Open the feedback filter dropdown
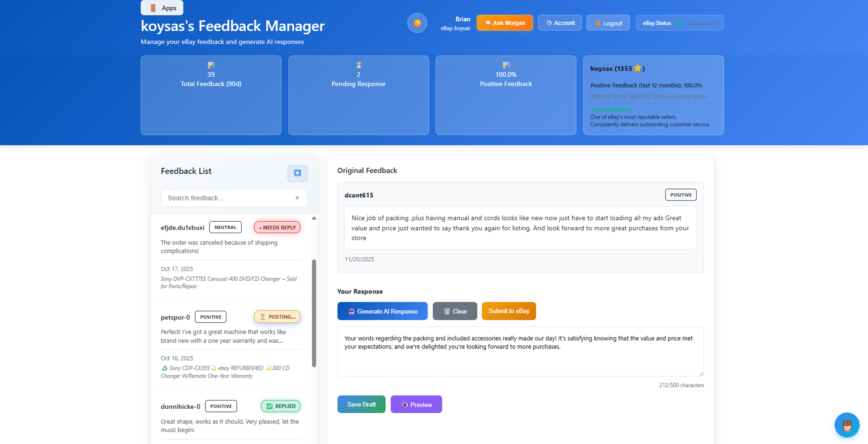 coord(297,173)
